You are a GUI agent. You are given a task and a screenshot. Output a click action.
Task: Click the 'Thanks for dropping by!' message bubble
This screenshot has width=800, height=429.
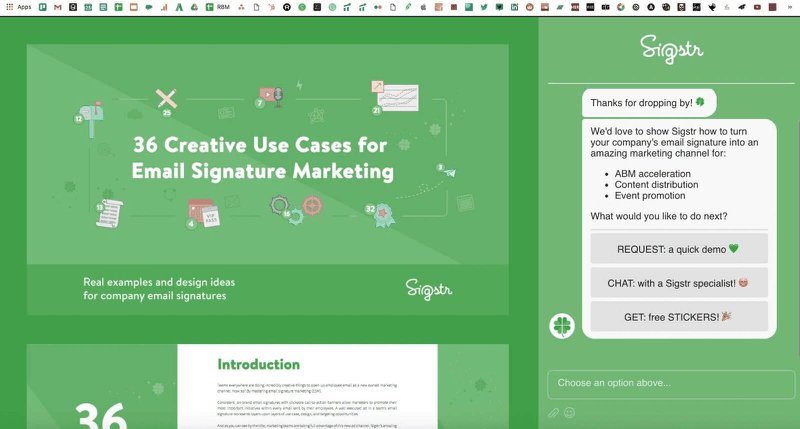tap(649, 103)
